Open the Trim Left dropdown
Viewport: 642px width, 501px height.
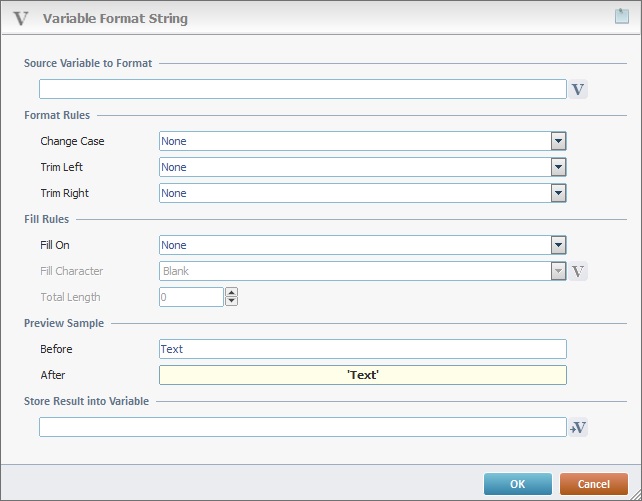click(x=559, y=167)
